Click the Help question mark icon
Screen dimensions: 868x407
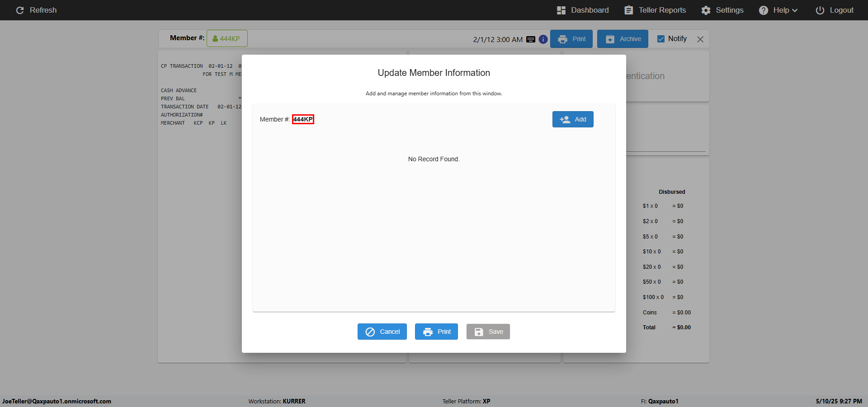coord(764,10)
